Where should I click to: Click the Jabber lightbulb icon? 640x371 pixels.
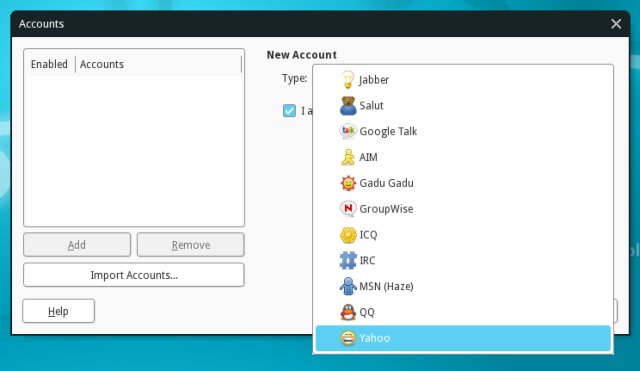pos(348,80)
